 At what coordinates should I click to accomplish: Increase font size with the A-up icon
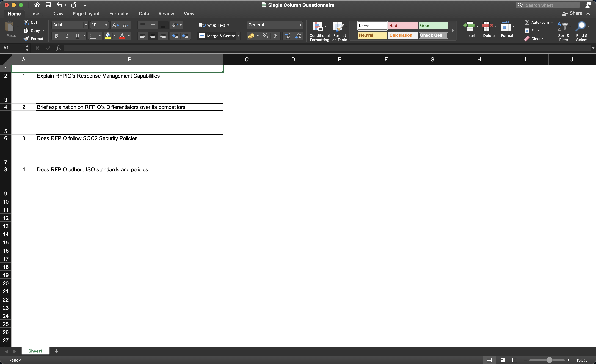coord(116,25)
